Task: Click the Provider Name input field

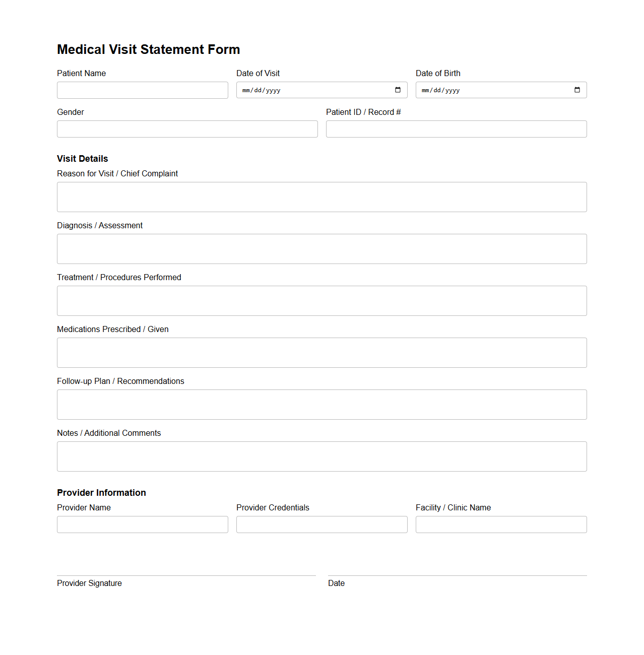Action: [x=142, y=524]
